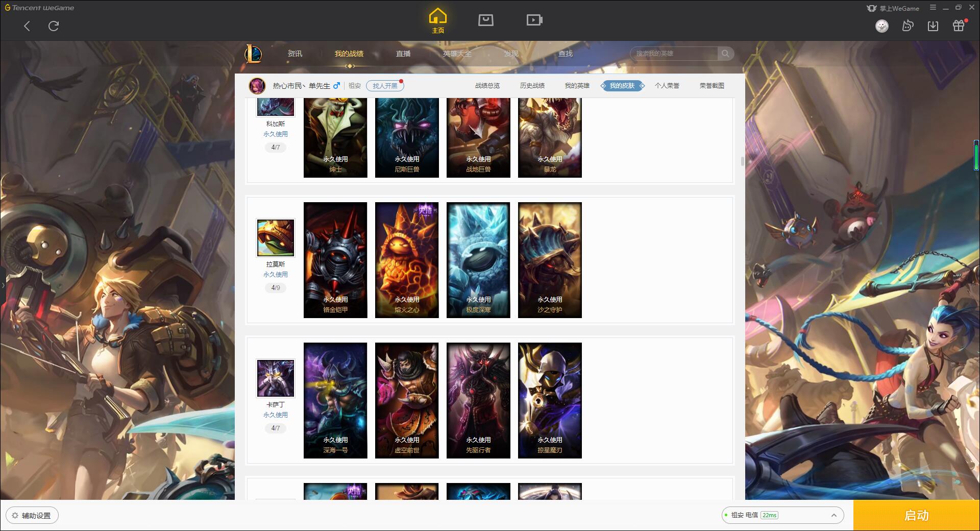Image resolution: width=980 pixels, height=531 pixels.
Task: Click the 先驱行者 skin thumbnail
Action: coord(478,400)
